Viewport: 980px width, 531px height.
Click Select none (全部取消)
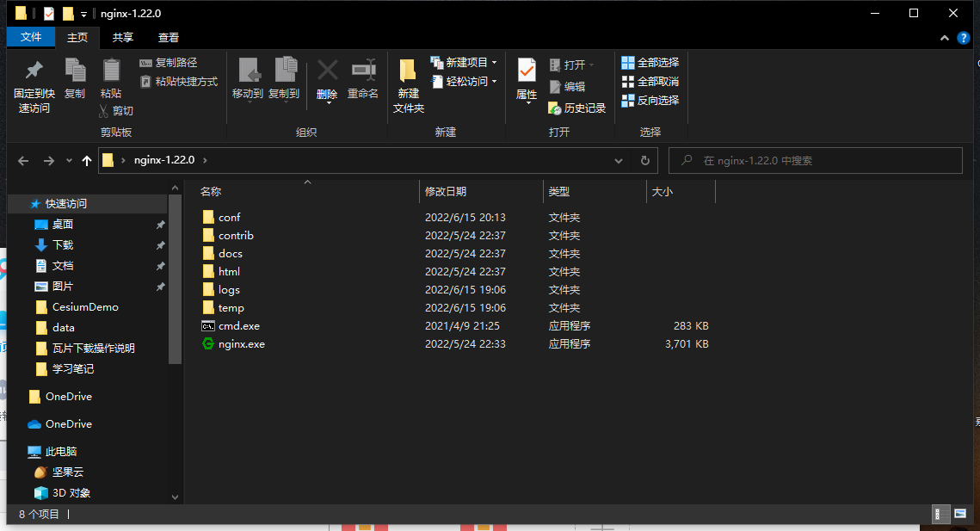pyautogui.click(x=650, y=81)
